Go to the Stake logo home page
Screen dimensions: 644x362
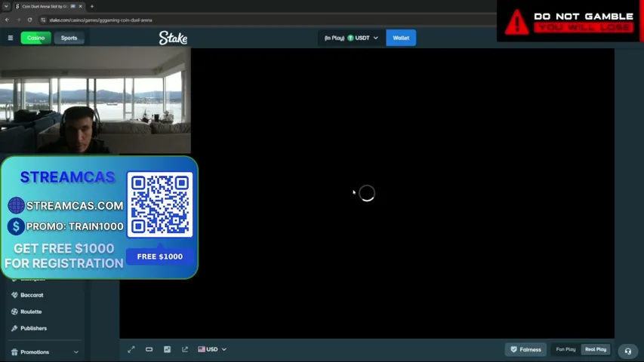pos(173,38)
